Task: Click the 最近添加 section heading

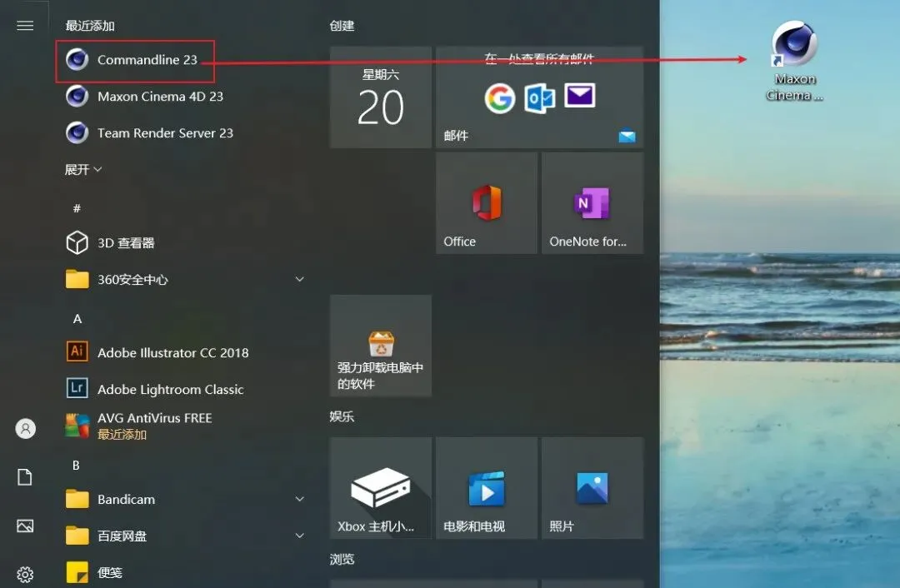Action: [x=90, y=26]
